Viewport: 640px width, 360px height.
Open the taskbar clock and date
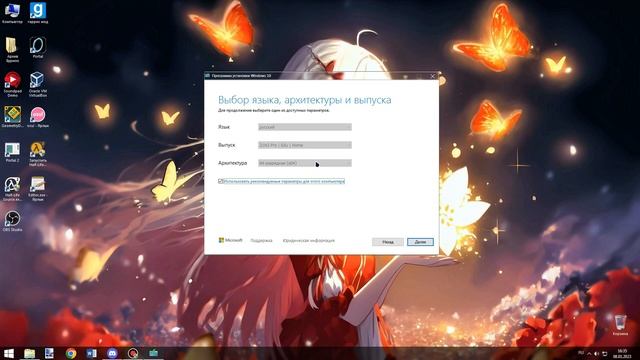point(622,353)
